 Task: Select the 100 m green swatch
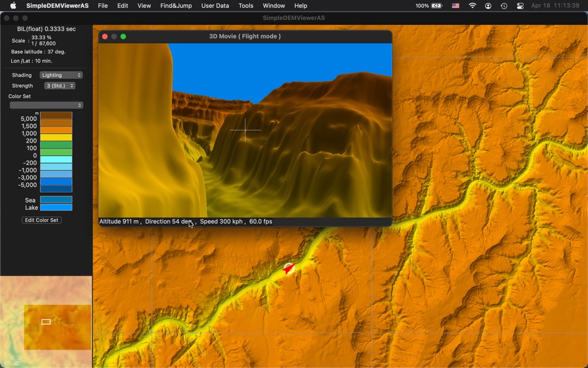[x=56, y=144]
